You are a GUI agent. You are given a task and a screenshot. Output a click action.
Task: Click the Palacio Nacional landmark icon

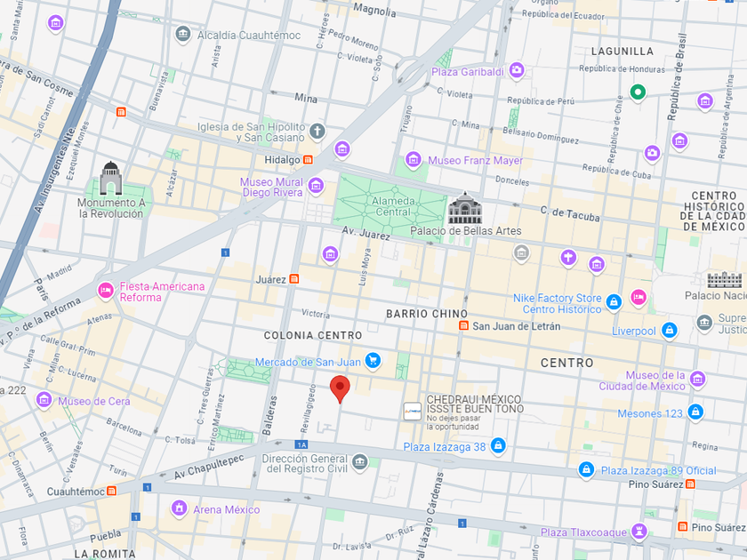click(x=724, y=280)
